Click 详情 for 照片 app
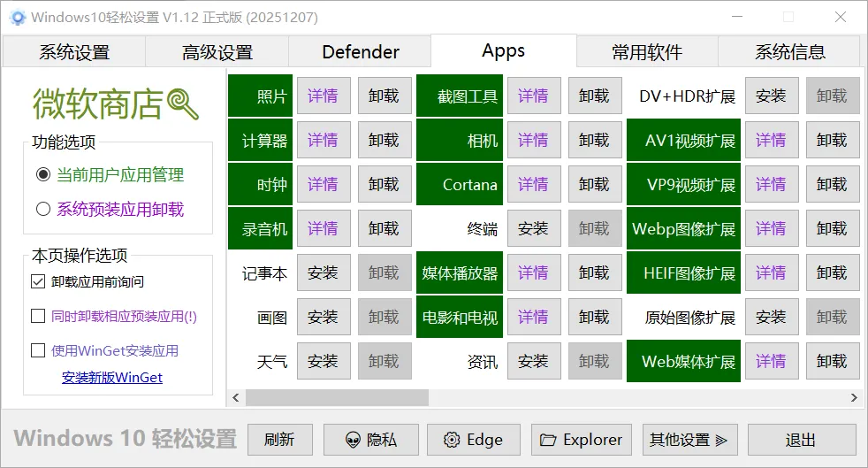 pos(324,96)
